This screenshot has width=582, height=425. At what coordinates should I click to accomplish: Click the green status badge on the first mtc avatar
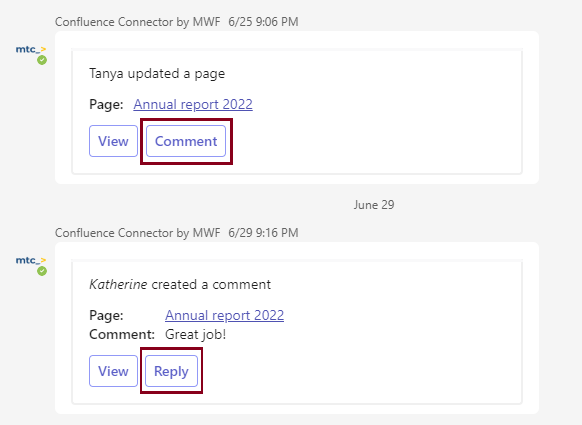(x=42, y=60)
